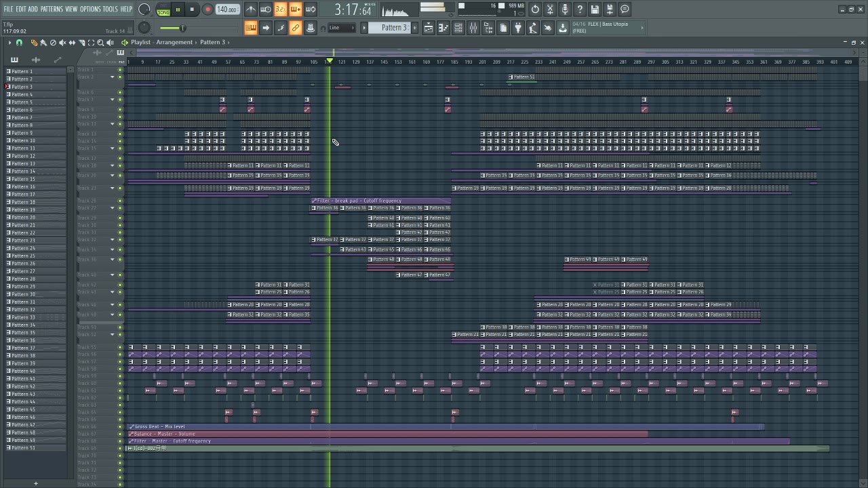Show automation clips in picker panel
This screenshot has width=868, height=488.
(58, 60)
